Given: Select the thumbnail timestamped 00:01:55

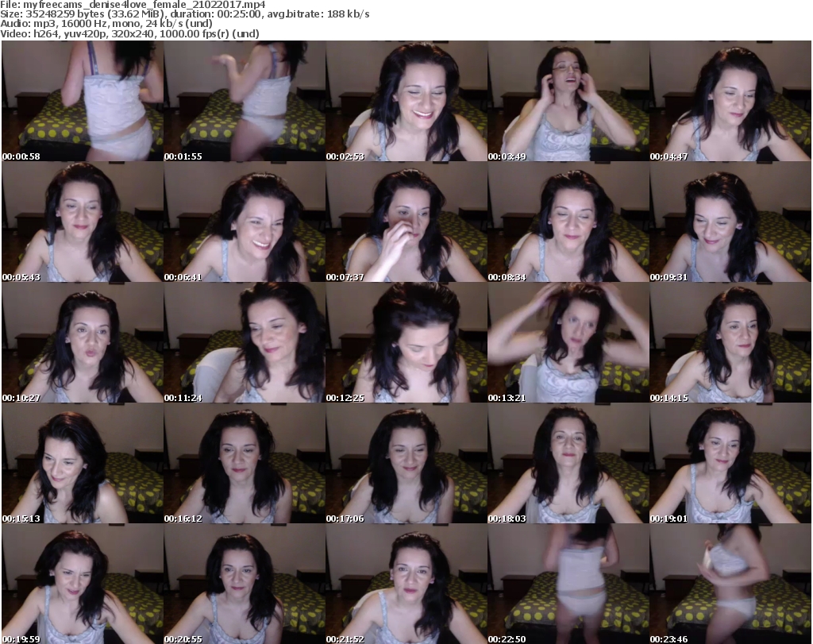Looking at the screenshot, I should point(245,101).
